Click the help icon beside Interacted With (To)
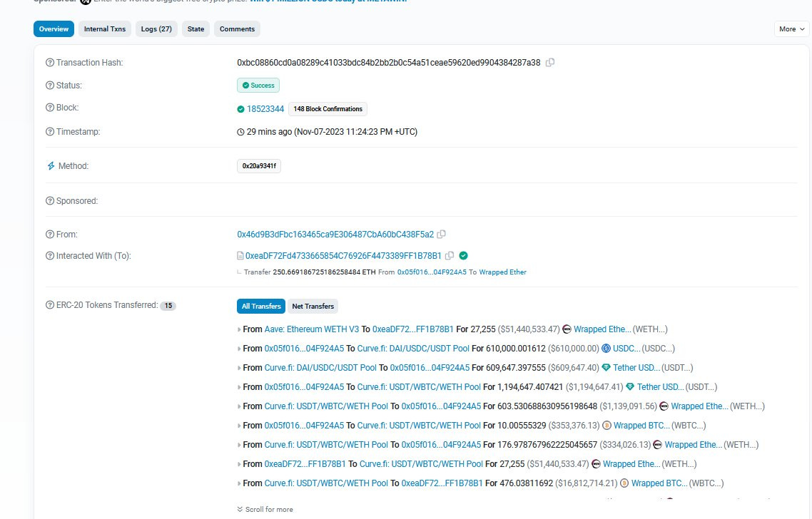This screenshot has width=812, height=519. click(50, 256)
